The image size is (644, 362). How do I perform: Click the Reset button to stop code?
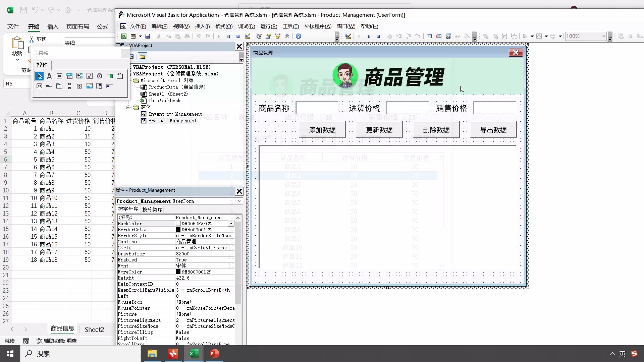pyautogui.click(x=237, y=36)
